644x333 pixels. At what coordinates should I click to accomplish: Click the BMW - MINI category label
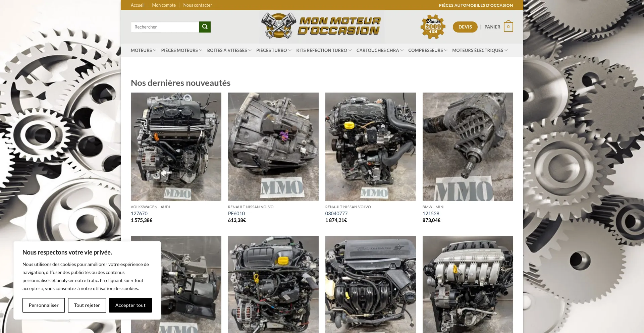433,207
